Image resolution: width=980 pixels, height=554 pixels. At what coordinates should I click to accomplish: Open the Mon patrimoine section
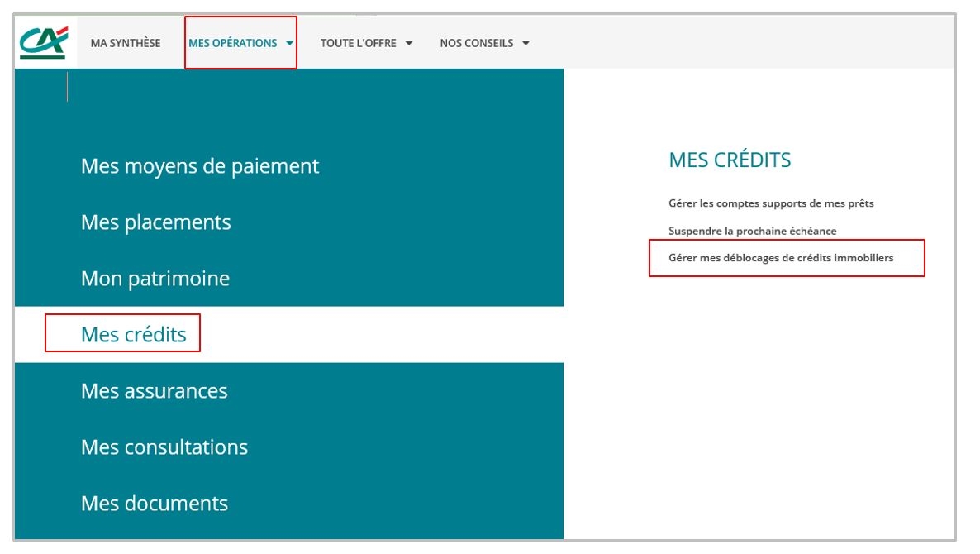(x=155, y=279)
